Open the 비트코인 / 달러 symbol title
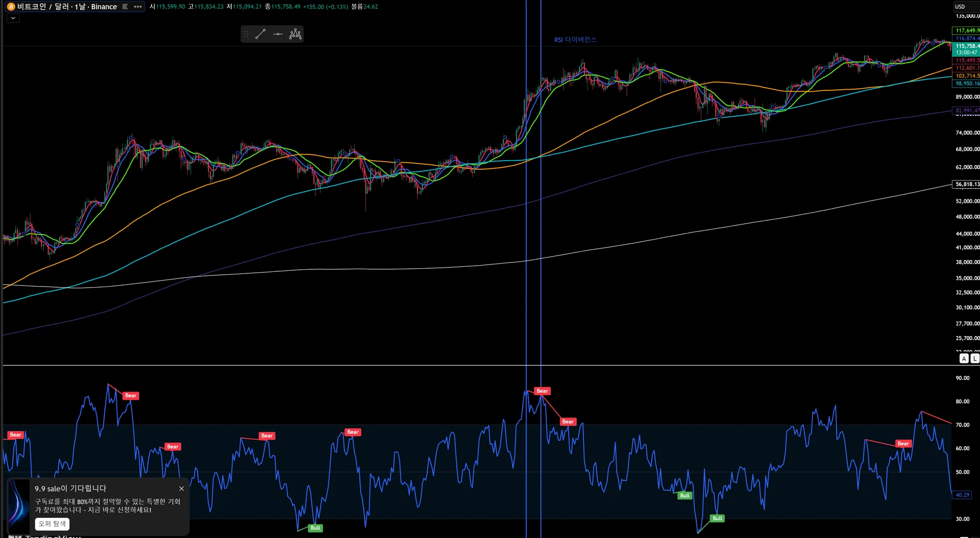 [x=67, y=7]
